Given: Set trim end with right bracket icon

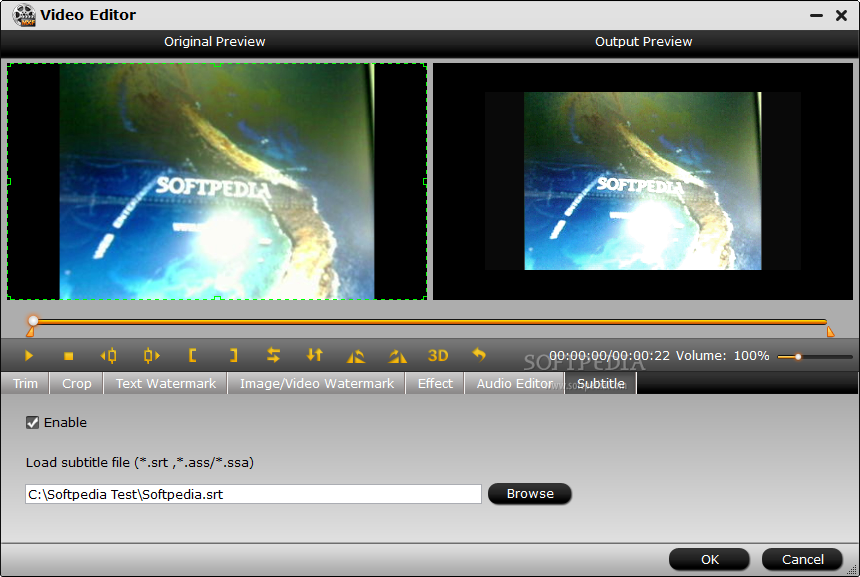Looking at the screenshot, I should [x=234, y=356].
